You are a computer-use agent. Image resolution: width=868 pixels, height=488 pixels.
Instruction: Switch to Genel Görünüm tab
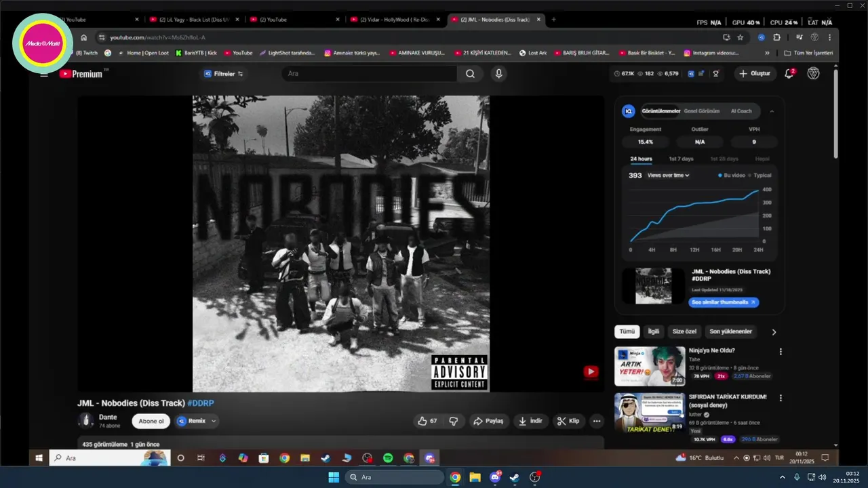(x=702, y=111)
